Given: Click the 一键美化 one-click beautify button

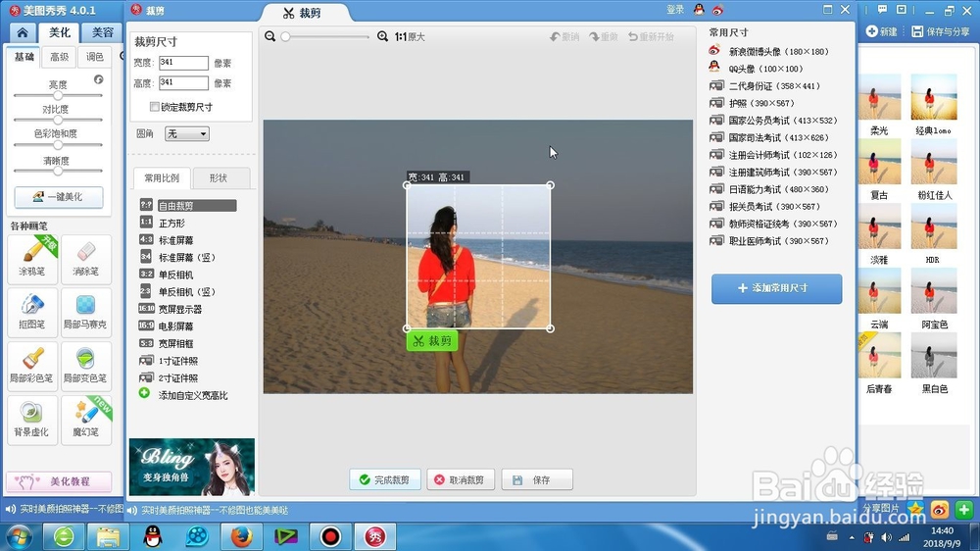Looking at the screenshot, I should tap(59, 197).
